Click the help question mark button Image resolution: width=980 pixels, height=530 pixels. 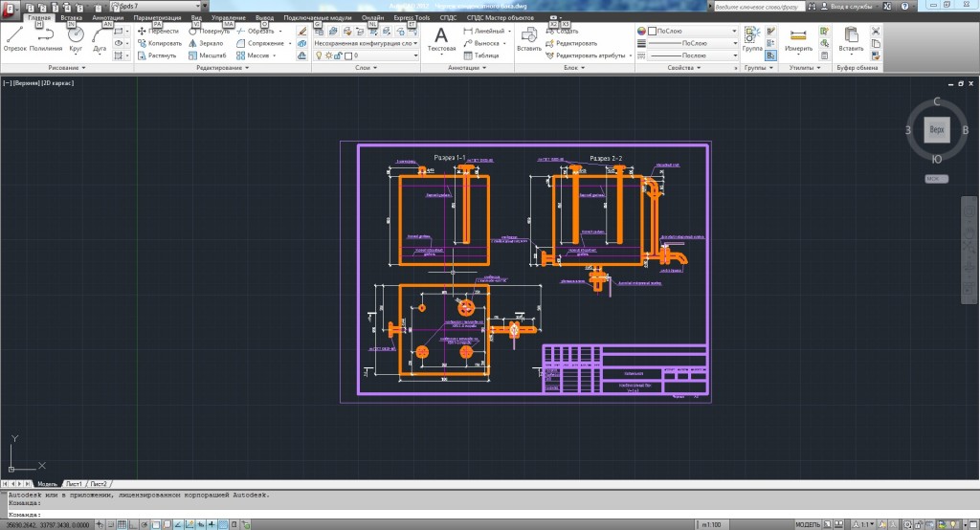[x=904, y=7]
